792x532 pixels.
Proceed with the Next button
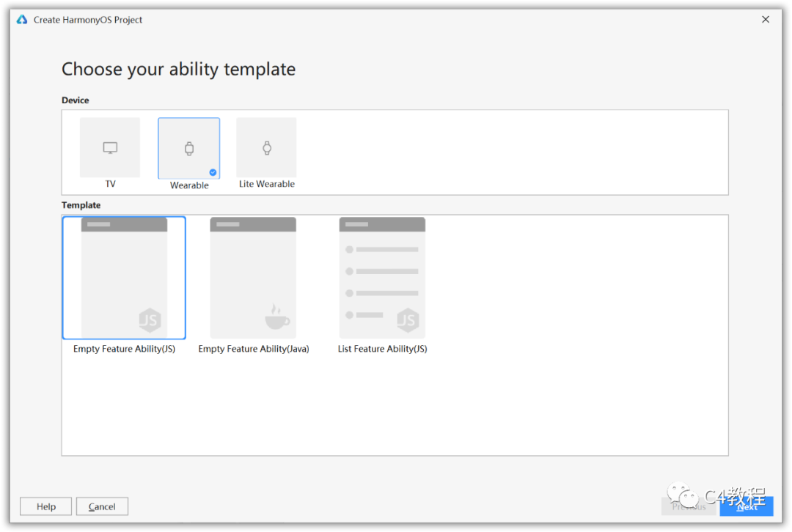(x=747, y=506)
